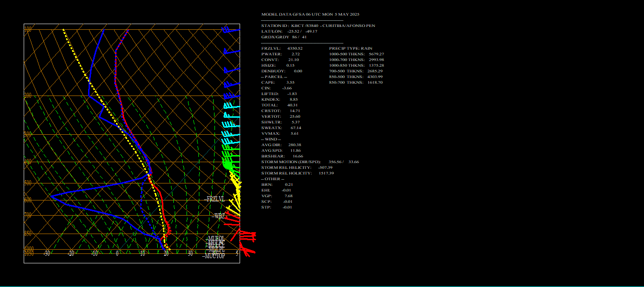
Task: Click the 0 temperature axis label
Action: (117, 253)
